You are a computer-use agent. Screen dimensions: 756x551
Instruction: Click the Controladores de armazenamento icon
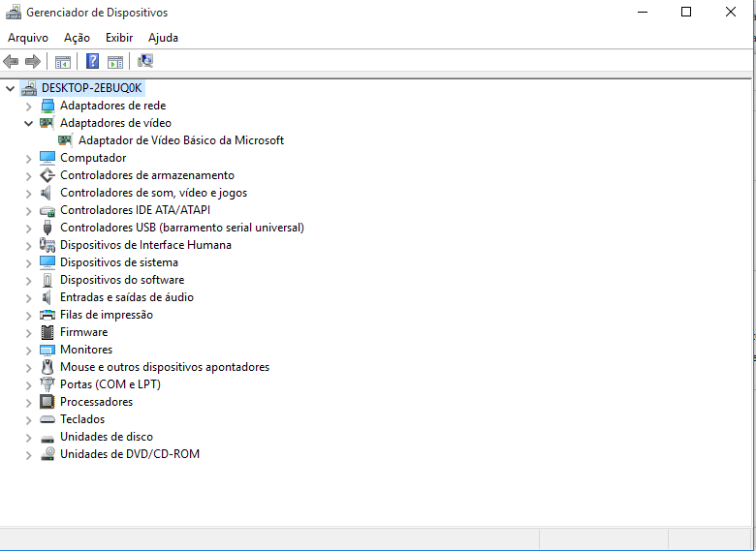(47, 175)
